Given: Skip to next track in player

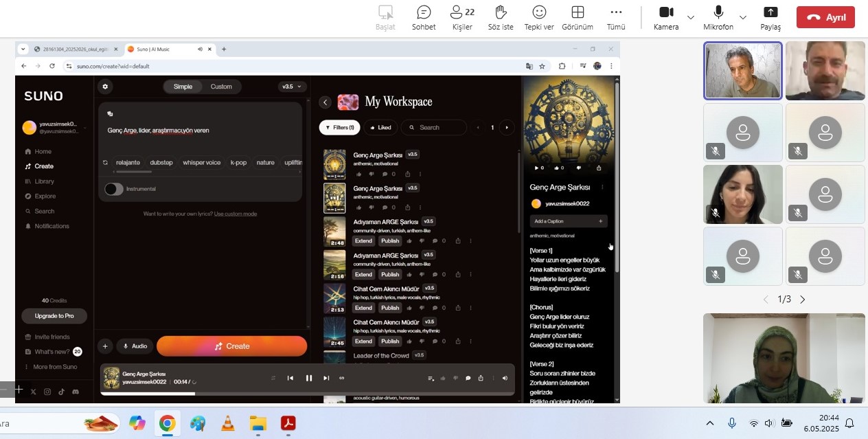Looking at the screenshot, I should (326, 378).
